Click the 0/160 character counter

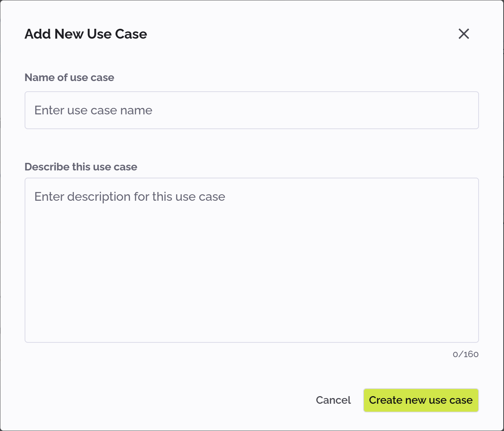click(465, 354)
